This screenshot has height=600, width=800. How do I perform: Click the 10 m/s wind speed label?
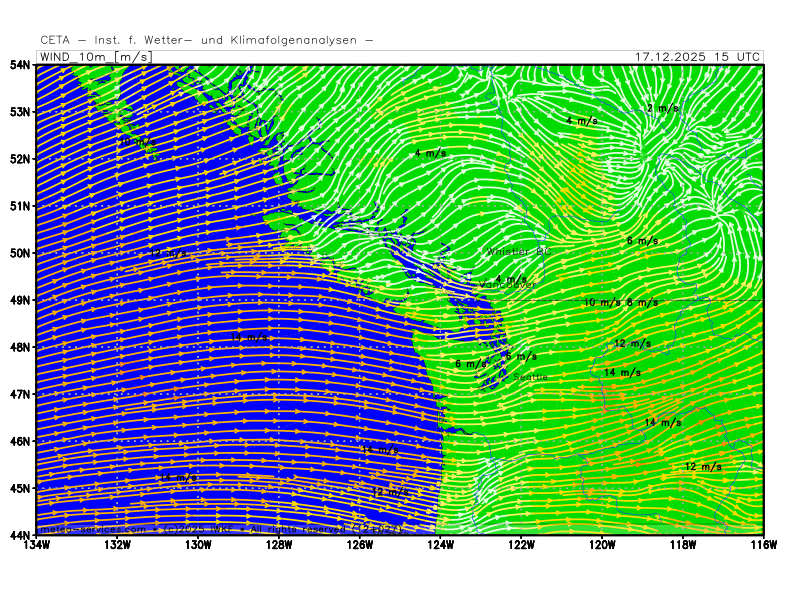(602, 301)
